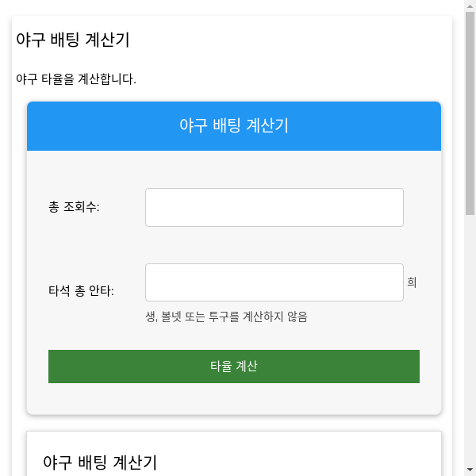Click the 총 조회수 input field
This screenshot has height=476, width=476.
pyautogui.click(x=274, y=207)
